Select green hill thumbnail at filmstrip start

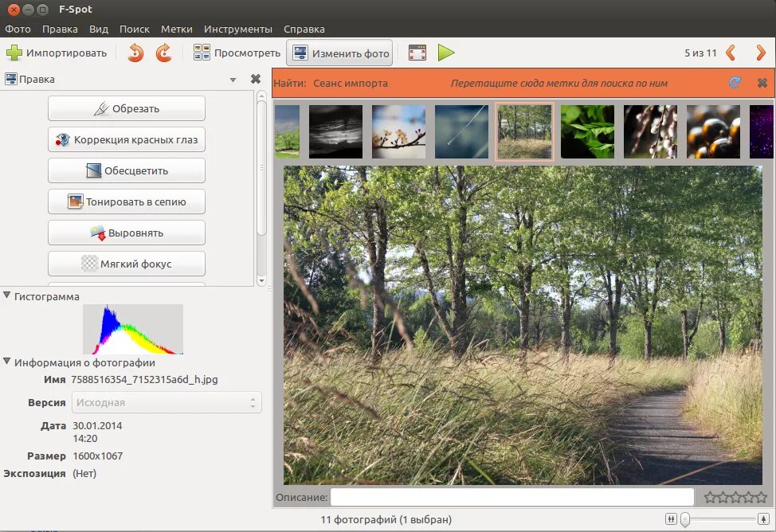pos(287,131)
